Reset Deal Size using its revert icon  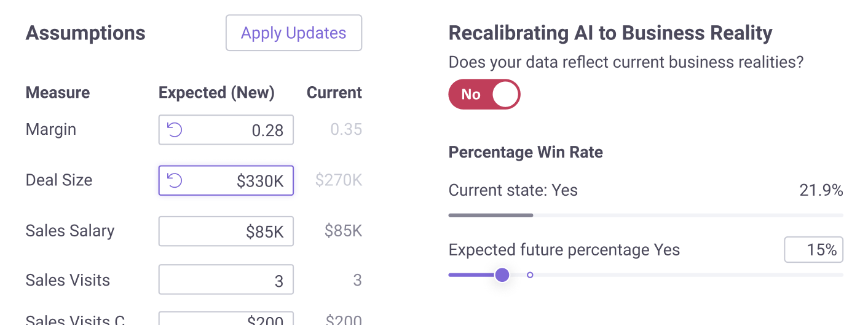pyautogui.click(x=175, y=180)
